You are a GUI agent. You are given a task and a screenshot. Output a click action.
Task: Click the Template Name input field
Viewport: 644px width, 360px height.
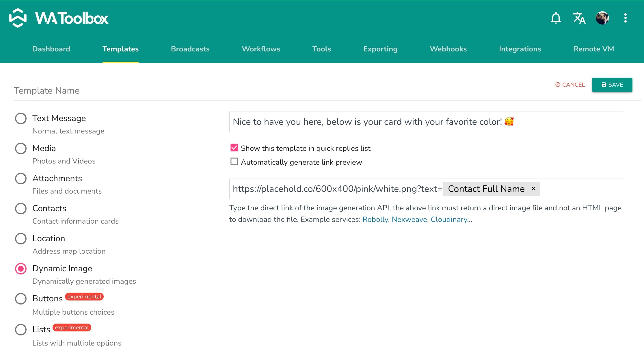pos(260,91)
